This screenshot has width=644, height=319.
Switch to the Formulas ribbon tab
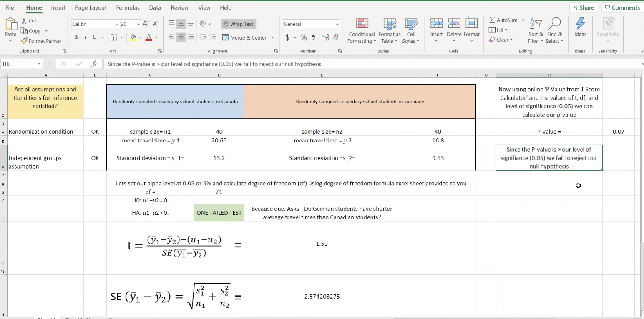[x=128, y=7]
